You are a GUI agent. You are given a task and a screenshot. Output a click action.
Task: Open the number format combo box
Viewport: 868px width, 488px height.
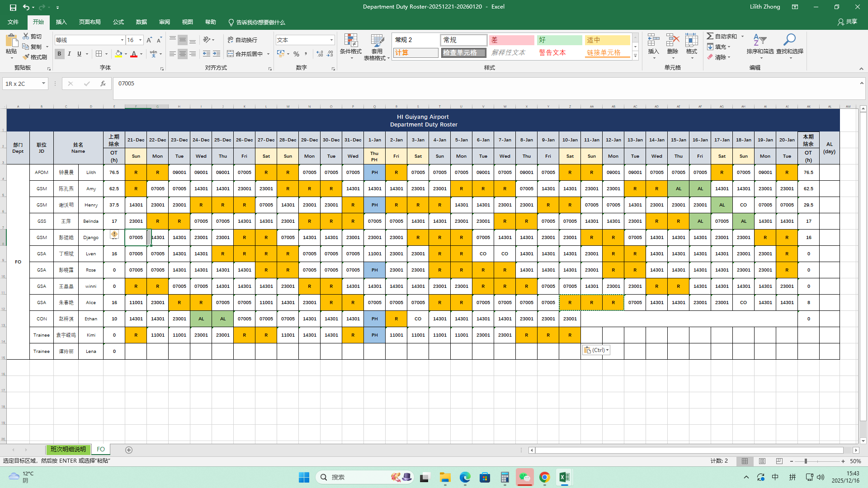pos(331,40)
